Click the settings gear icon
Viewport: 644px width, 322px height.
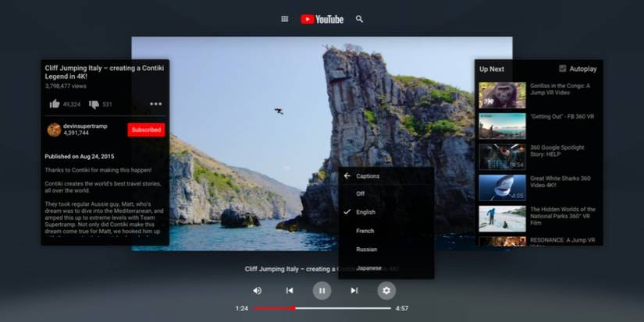click(386, 290)
